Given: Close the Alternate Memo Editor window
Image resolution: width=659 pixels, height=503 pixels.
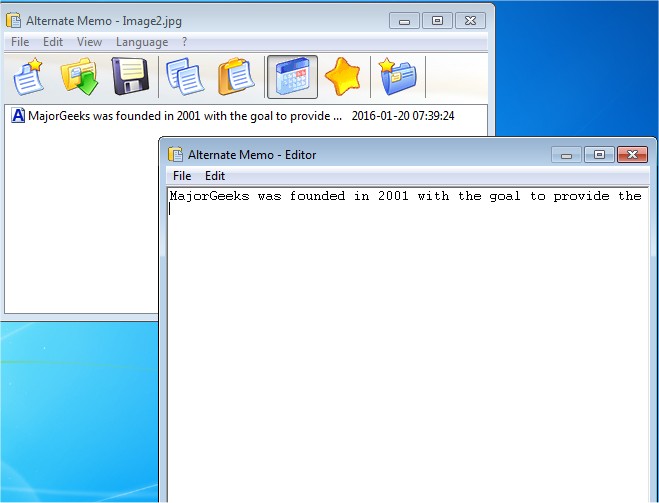Looking at the screenshot, I should coord(632,154).
